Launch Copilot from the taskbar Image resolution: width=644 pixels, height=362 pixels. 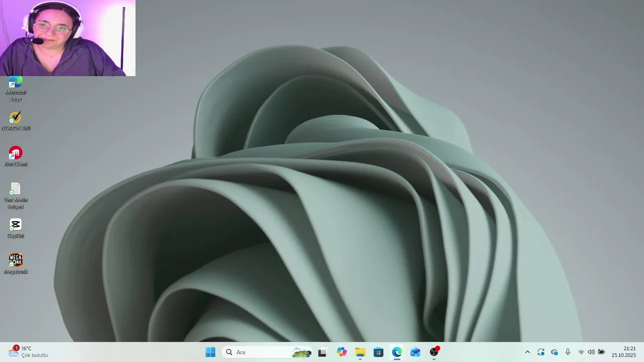(x=342, y=352)
